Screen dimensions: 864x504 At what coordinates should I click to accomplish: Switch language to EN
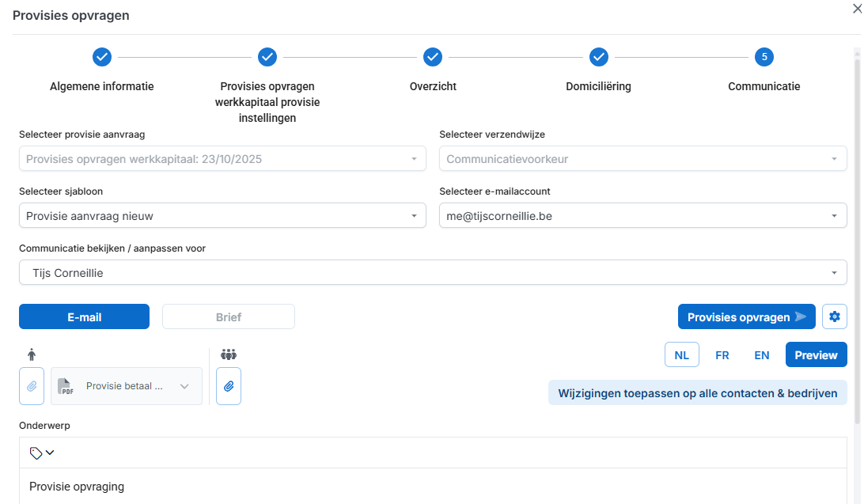click(761, 355)
